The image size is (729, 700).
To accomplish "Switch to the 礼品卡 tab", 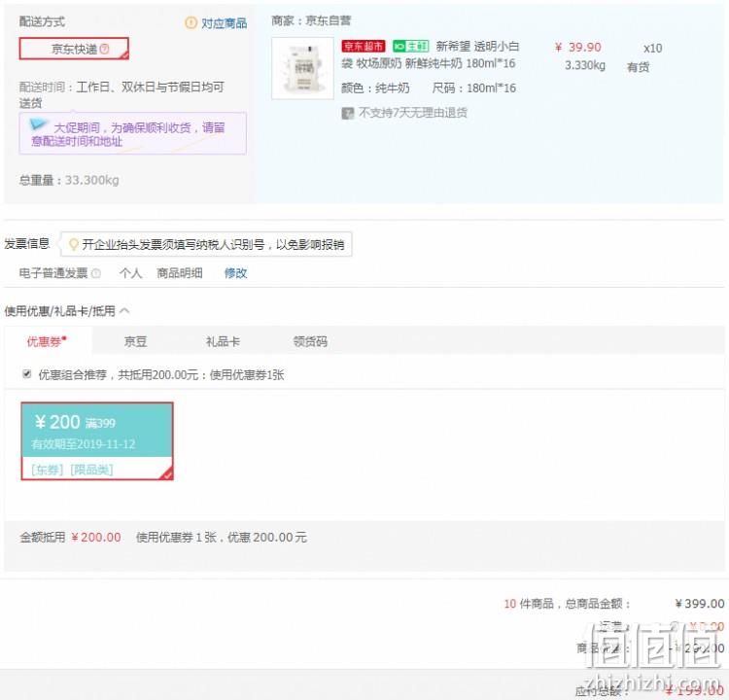I will click(224, 341).
